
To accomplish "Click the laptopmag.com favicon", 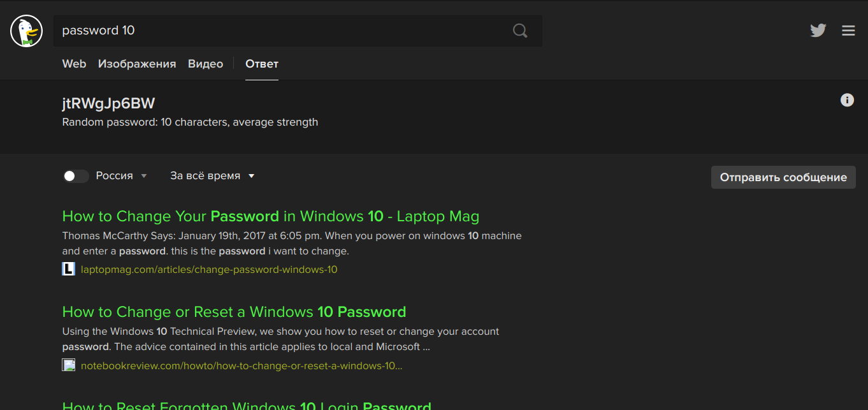I will pyautogui.click(x=68, y=269).
